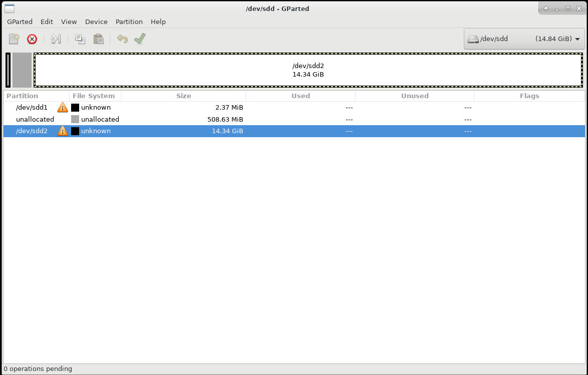Screen dimensions: 588x375
Task: Click the red Delete partition icon
Action: coord(32,39)
